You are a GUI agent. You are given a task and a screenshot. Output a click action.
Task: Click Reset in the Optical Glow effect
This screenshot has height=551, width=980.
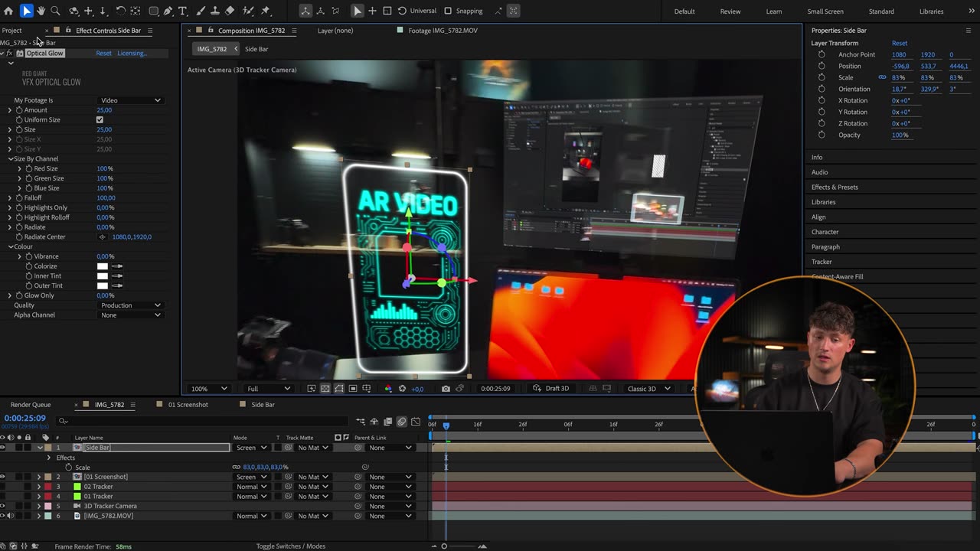(x=103, y=54)
